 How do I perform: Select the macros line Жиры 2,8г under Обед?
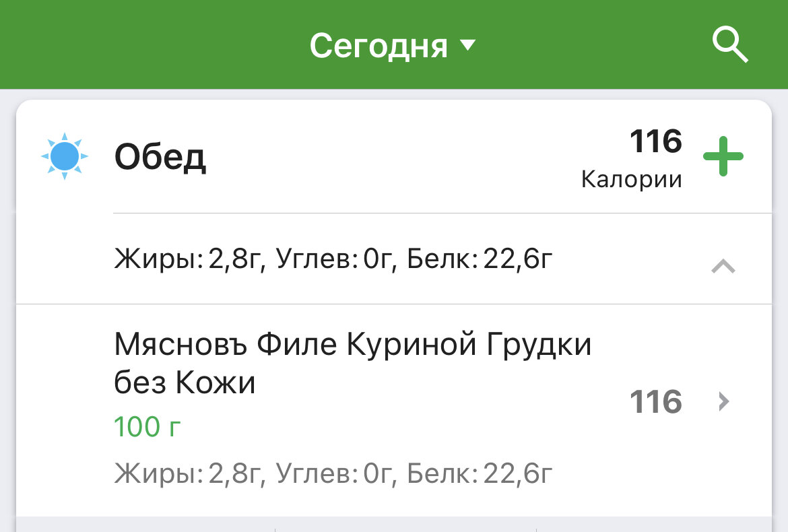(x=333, y=258)
